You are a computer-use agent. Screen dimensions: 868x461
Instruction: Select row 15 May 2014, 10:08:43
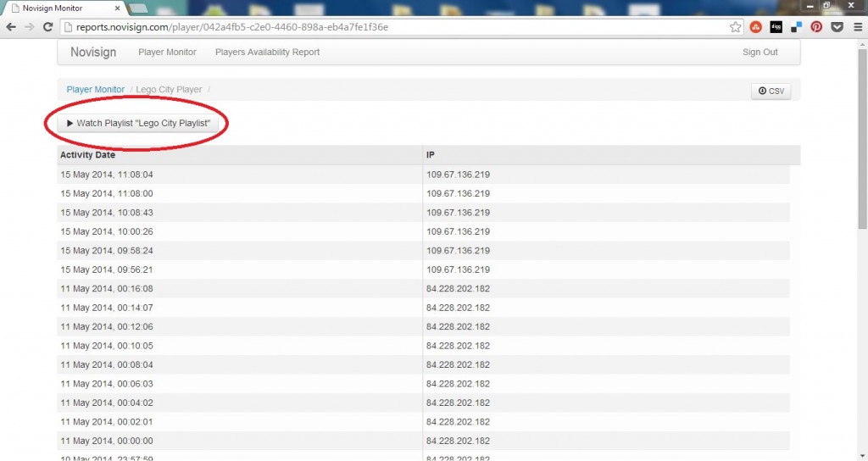click(x=424, y=213)
